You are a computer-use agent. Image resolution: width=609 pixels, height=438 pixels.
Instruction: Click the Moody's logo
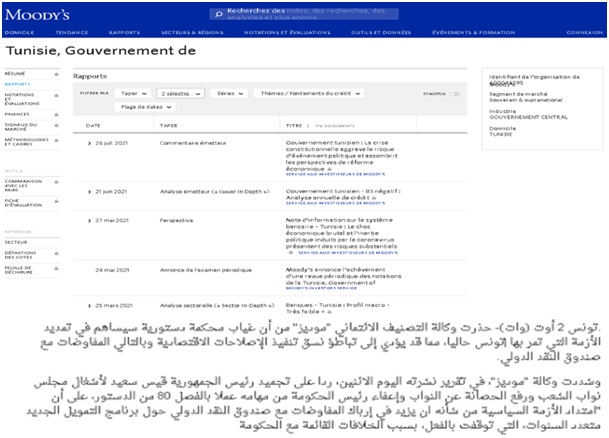click(37, 15)
